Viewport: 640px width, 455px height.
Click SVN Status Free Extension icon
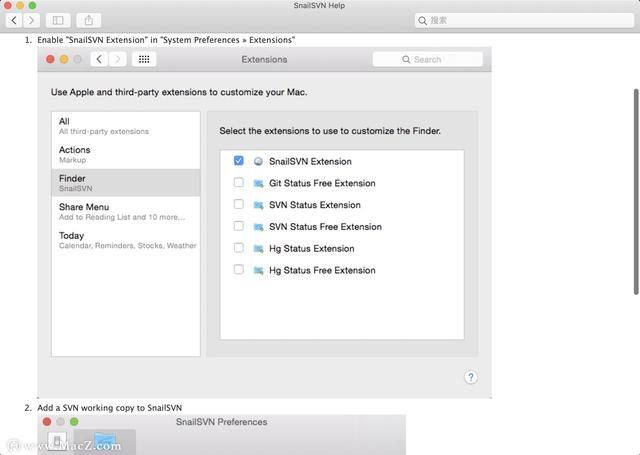258,227
